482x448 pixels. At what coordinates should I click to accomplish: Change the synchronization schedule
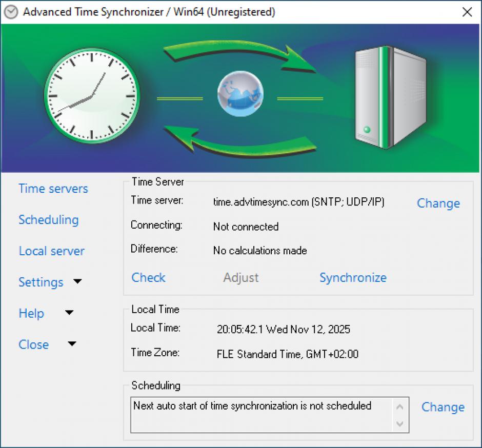(443, 407)
